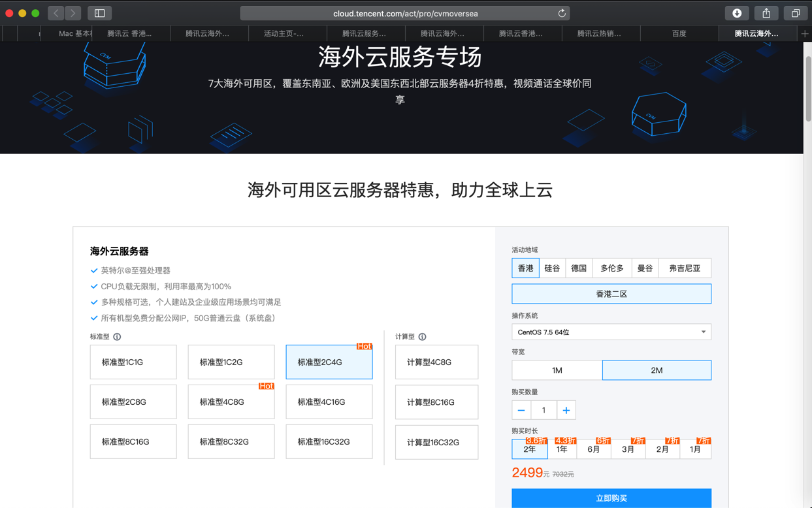Image resolution: width=812 pixels, height=508 pixels.
Task: Choose the 计算型4C8G instance
Action: (x=437, y=362)
